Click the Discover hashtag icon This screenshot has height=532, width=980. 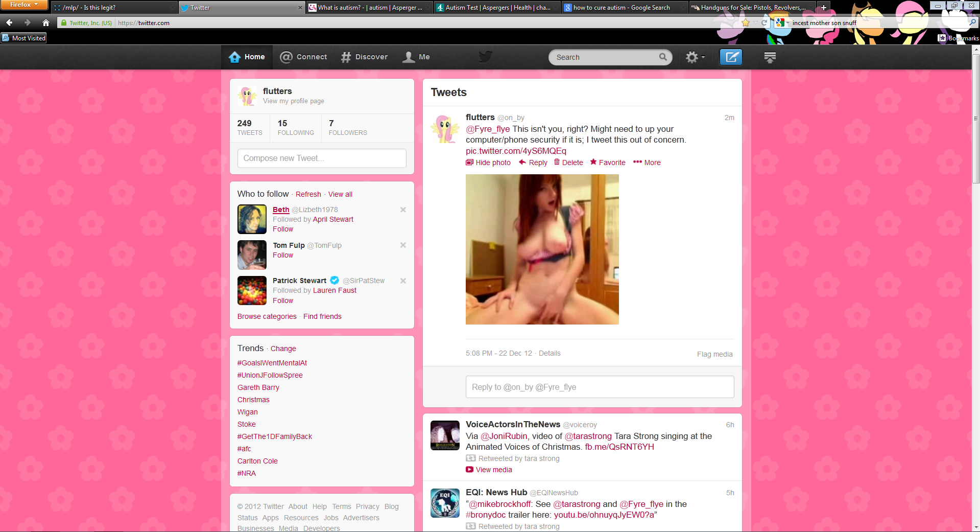tap(346, 57)
